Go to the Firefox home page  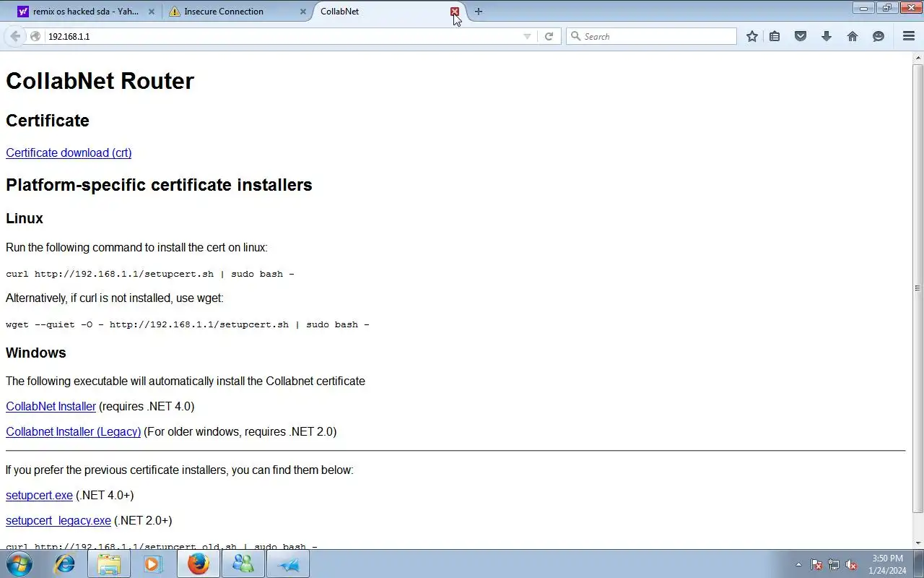click(853, 36)
